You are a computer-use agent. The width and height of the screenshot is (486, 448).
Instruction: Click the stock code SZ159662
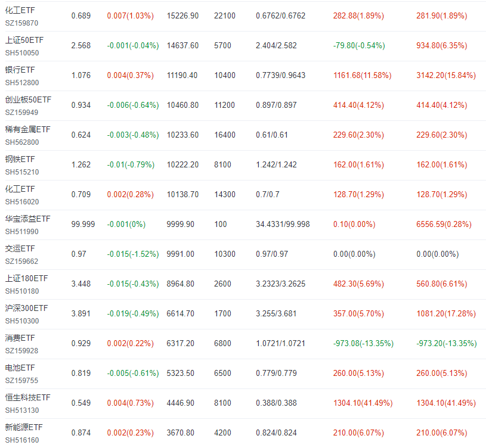point(21,262)
